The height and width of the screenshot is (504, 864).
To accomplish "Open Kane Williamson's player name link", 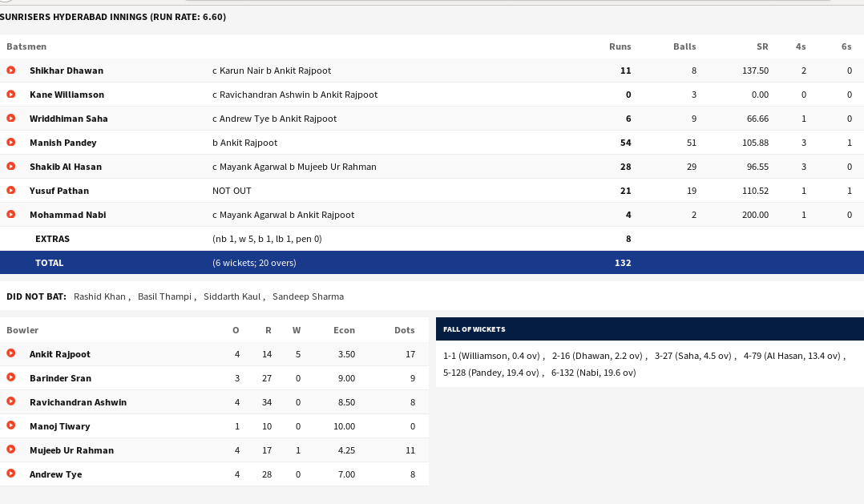I will point(67,95).
